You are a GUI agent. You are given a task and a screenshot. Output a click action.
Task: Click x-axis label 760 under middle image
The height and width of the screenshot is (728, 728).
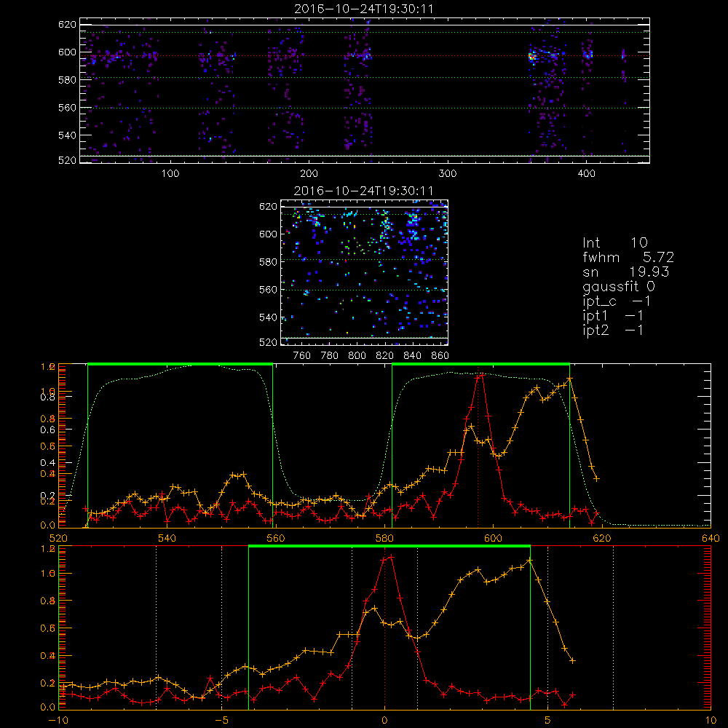[302, 356]
